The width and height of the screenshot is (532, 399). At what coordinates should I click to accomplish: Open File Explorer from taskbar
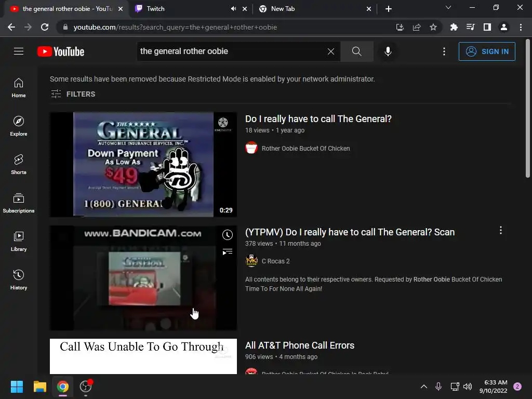click(x=39, y=387)
